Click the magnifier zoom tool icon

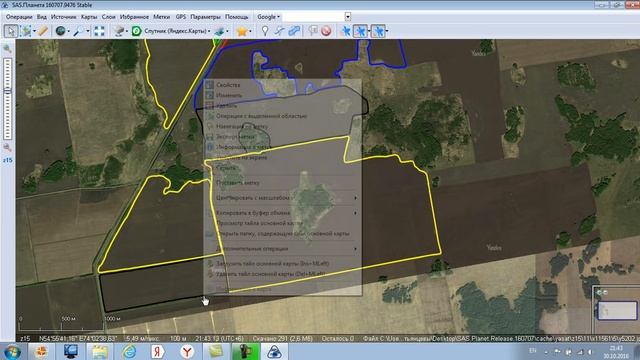tap(78, 31)
